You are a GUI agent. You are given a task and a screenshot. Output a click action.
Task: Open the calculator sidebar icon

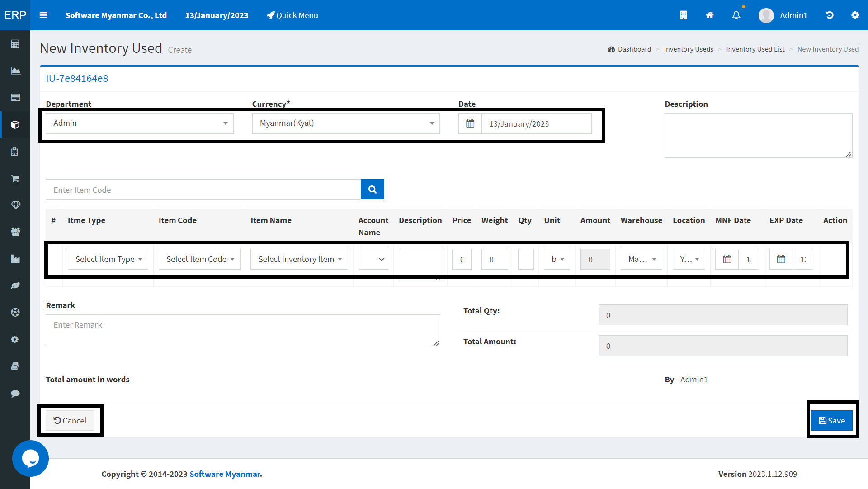15,44
